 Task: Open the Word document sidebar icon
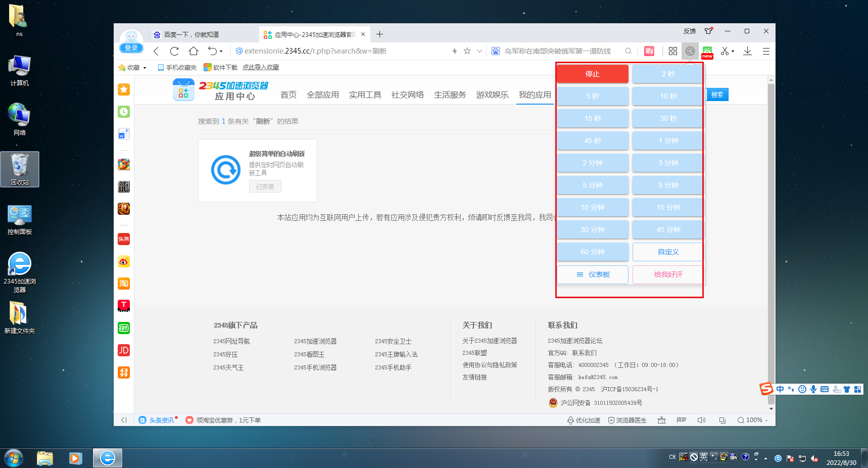(124, 134)
